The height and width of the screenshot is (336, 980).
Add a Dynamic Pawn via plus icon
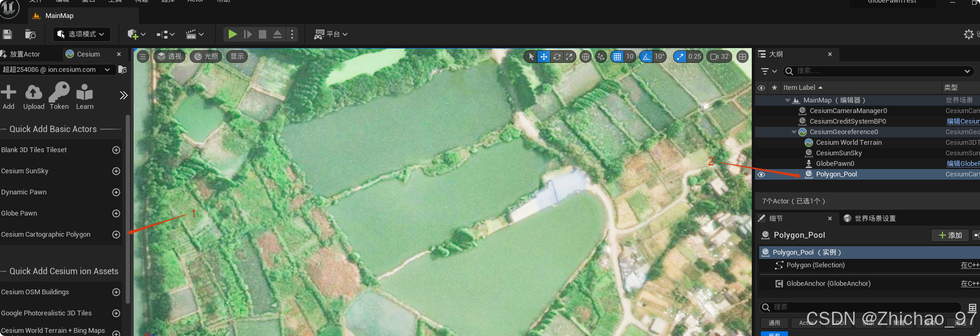point(116,192)
